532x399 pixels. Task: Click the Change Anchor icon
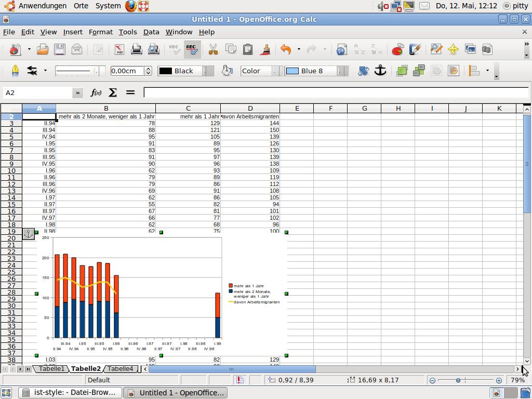pyautogui.click(x=380, y=71)
